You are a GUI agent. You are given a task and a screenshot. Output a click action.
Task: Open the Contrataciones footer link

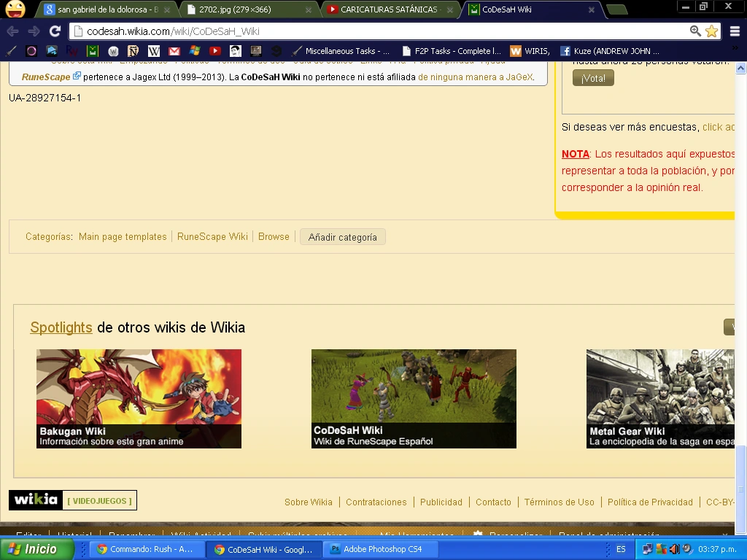pos(376,502)
